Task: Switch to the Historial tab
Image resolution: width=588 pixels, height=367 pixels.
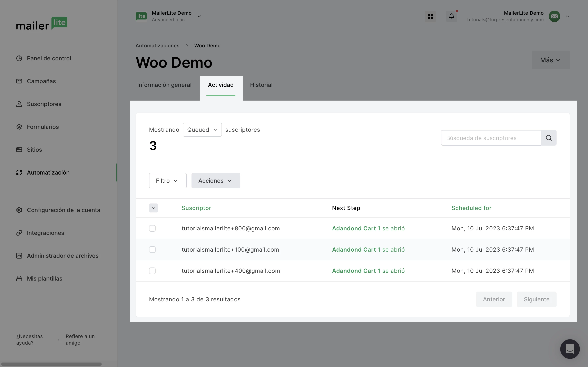Action: [x=261, y=85]
